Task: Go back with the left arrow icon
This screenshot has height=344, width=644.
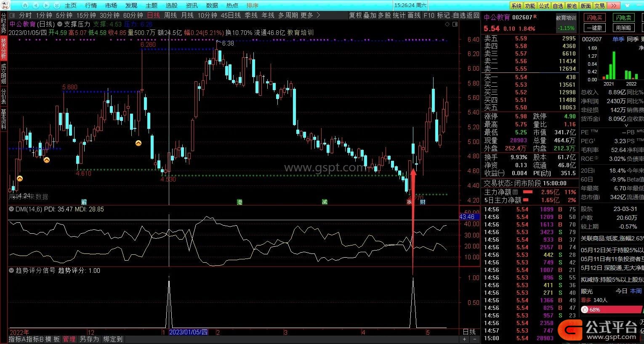Action: [36, 5]
